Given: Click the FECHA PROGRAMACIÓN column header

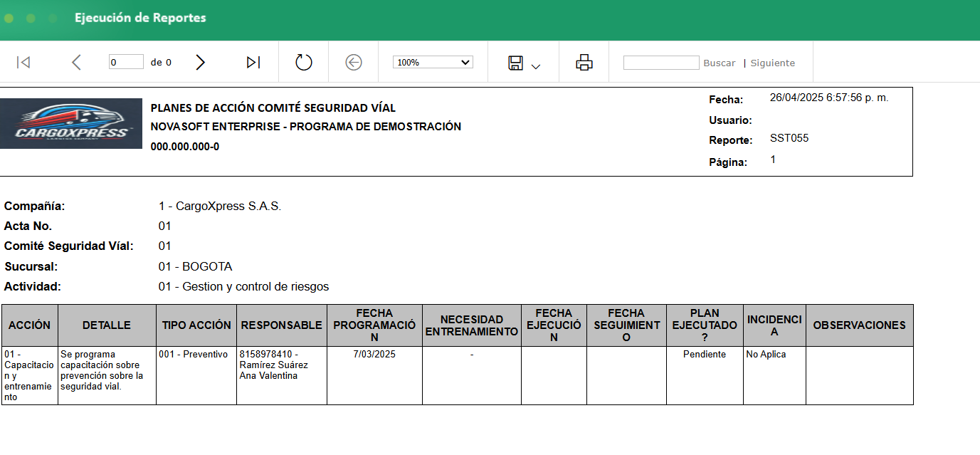Looking at the screenshot, I should pyautogui.click(x=374, y=325).
